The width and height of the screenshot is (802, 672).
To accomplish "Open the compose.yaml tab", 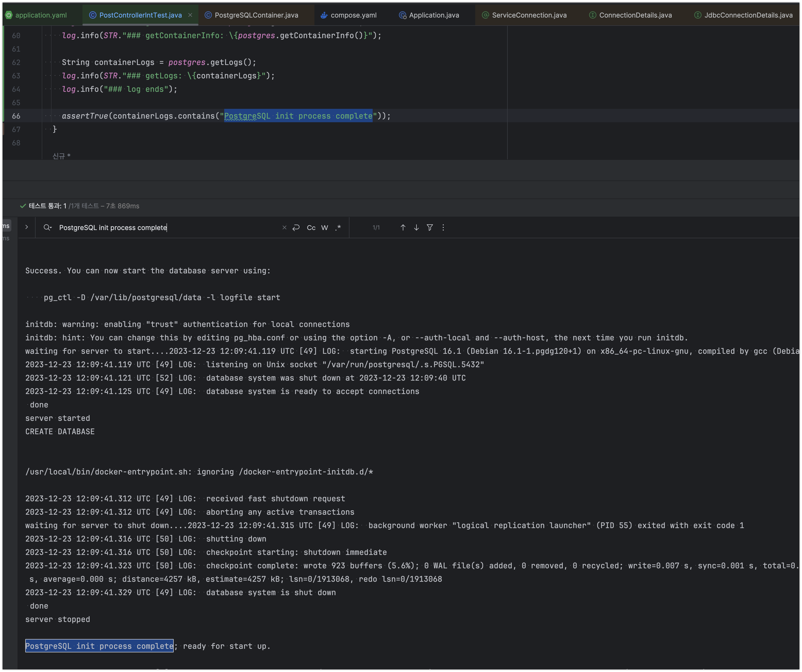I will point(353,15).
